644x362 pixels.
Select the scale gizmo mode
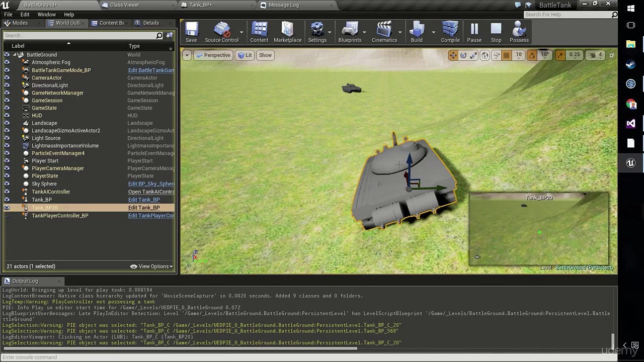click(x=473, y=55)
